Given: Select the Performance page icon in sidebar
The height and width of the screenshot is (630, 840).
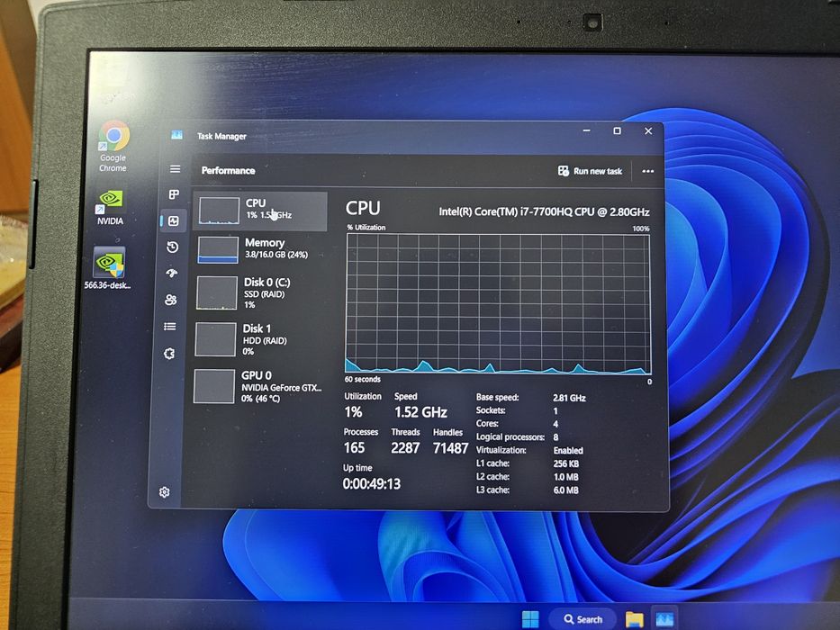Looking at the screenshot, I should coord(174,220).
